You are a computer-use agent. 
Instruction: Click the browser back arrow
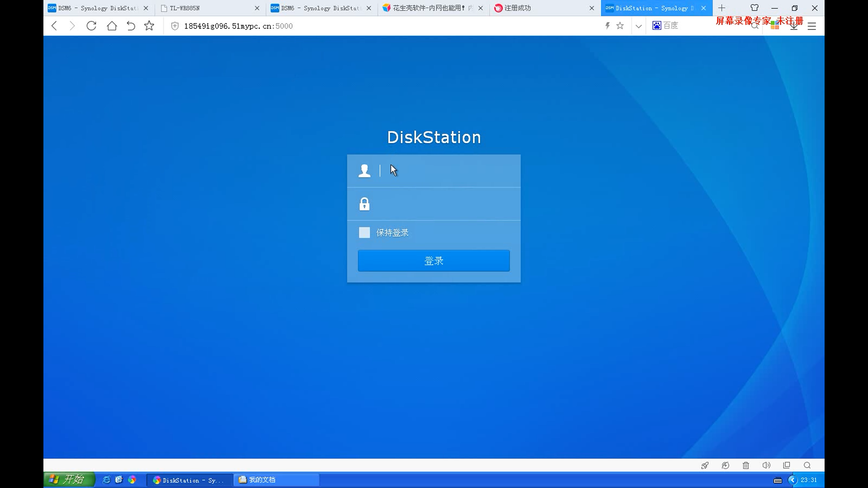click(x=54, y=26)
